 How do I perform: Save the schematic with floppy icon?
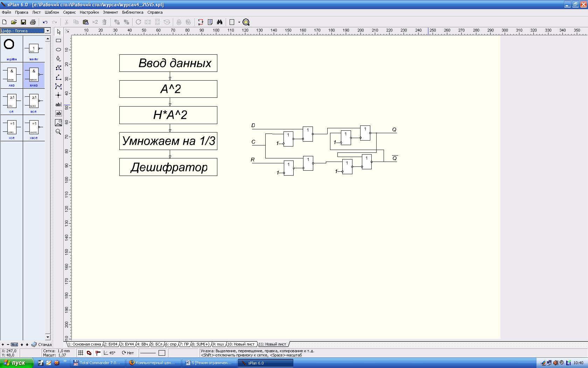(23, 22)
